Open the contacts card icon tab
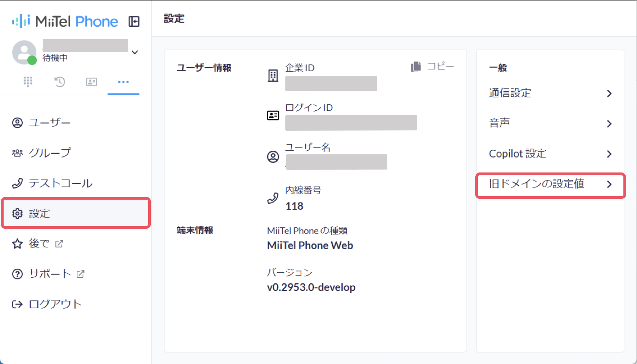Viewport: 637px width, 364px height. point(92,82)
